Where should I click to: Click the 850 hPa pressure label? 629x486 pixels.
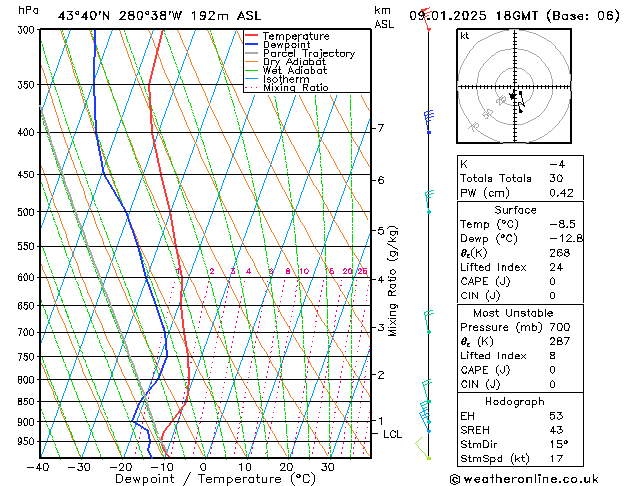pos(28,401)
